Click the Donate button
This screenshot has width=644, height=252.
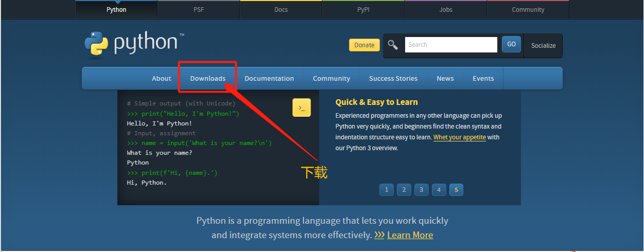[364, 45]
